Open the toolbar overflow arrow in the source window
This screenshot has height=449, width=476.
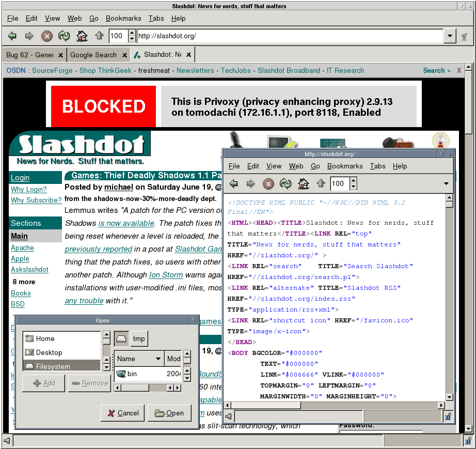tap(446, 183)
